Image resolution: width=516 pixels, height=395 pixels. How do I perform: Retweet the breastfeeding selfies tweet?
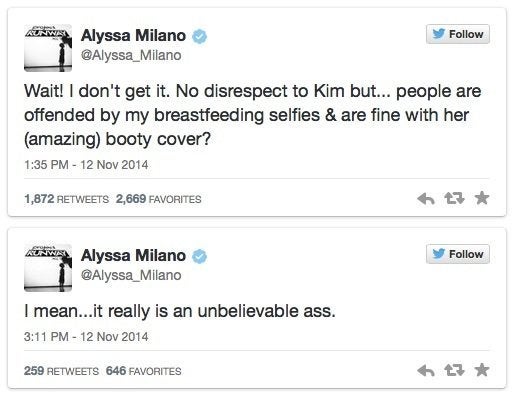454,199
